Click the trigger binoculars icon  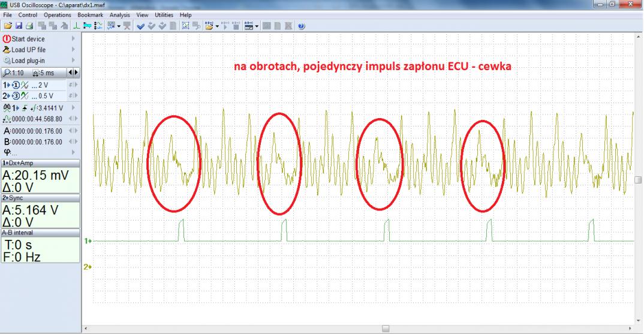(7, 108)
